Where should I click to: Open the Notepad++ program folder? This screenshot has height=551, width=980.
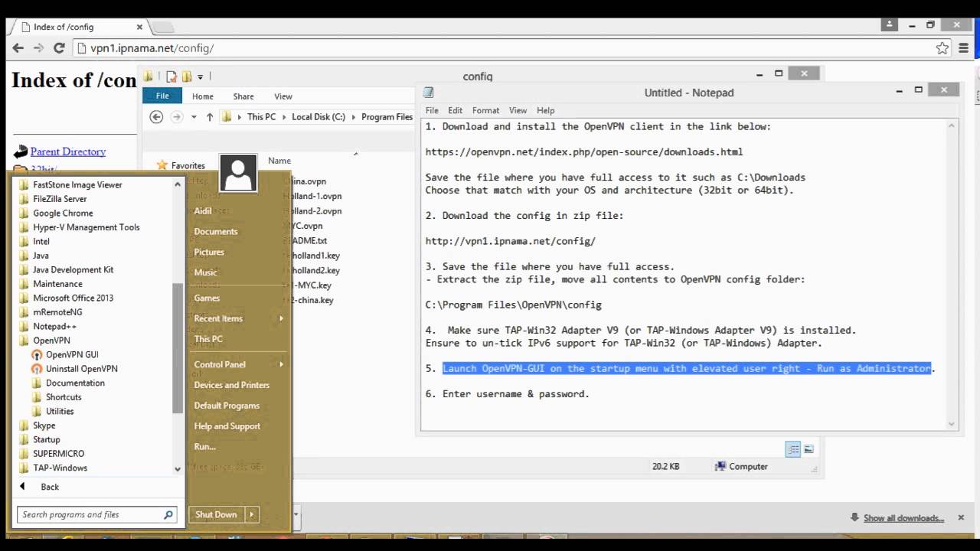pyautogui.click(x=54, y=327)
